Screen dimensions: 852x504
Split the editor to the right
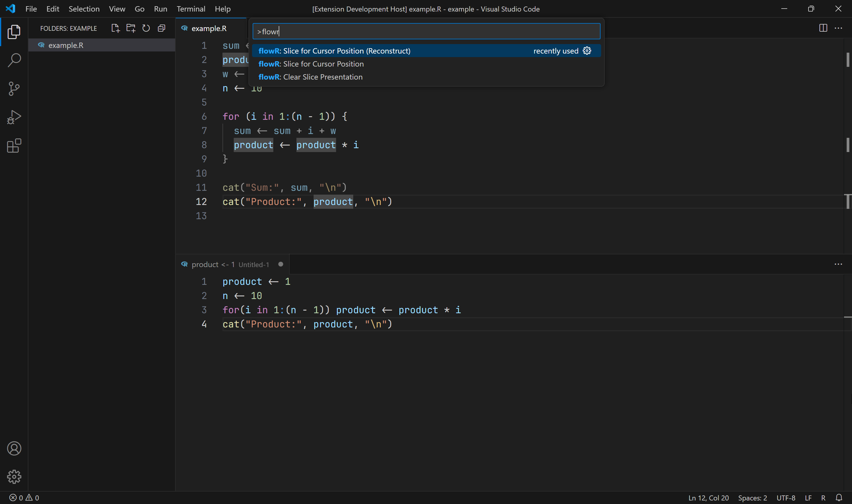point(823,28)
